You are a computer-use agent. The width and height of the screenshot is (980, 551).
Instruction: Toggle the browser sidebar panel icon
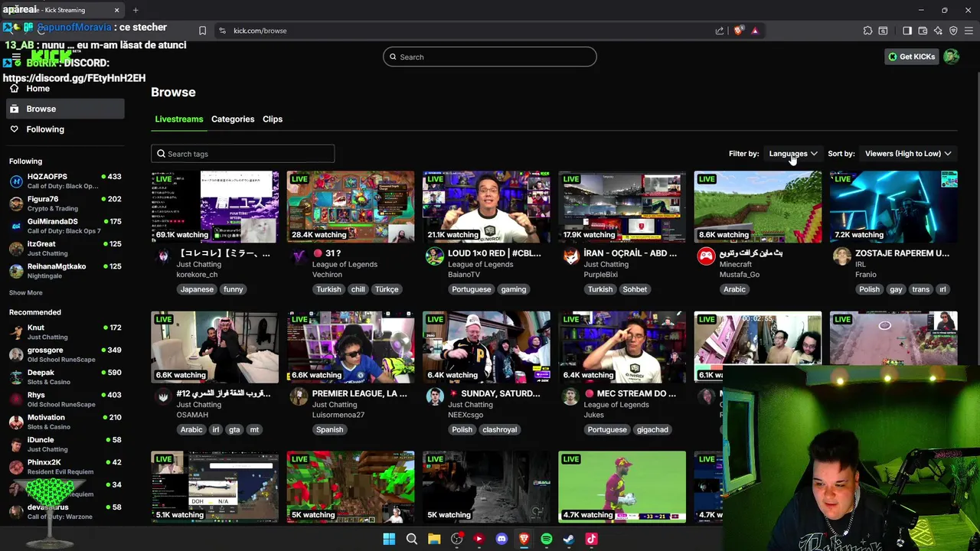point(907,31)
